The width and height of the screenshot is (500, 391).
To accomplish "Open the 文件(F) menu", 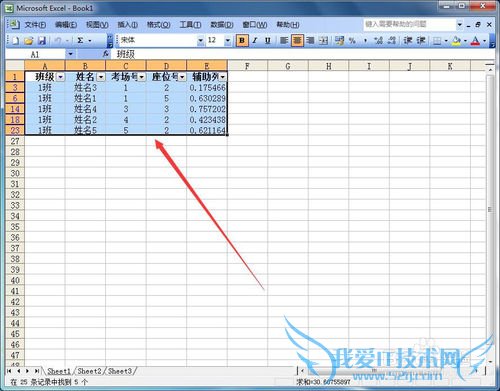I will click(x=35, y=25).
